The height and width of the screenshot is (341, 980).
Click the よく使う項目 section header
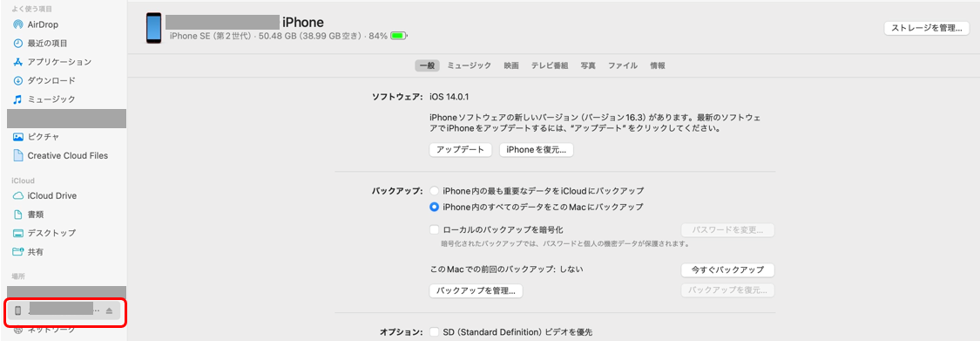32,10
